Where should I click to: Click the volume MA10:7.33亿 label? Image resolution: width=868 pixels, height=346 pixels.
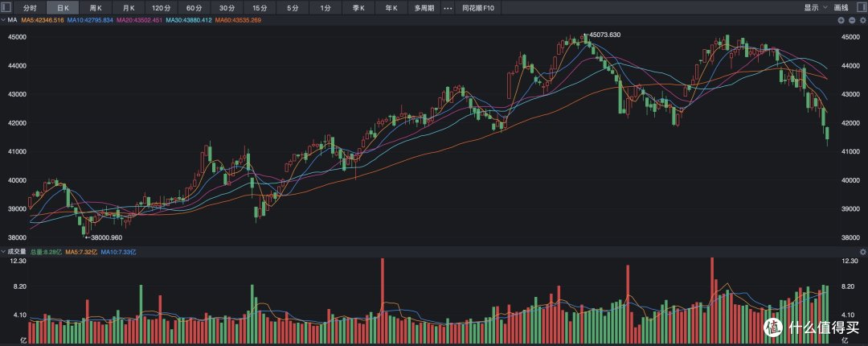pos(118,252)
